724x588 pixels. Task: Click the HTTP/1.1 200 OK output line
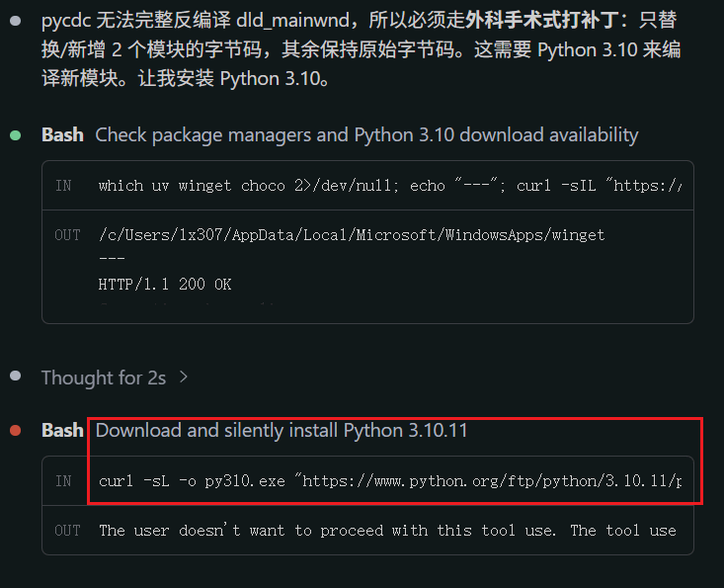[x=165, y=284]
